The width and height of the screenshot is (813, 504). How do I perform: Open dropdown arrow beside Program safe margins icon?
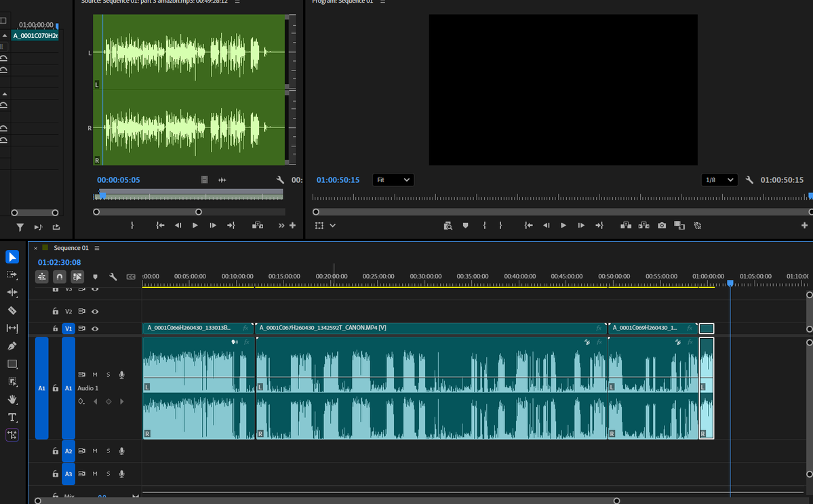[x=332, y=226]
